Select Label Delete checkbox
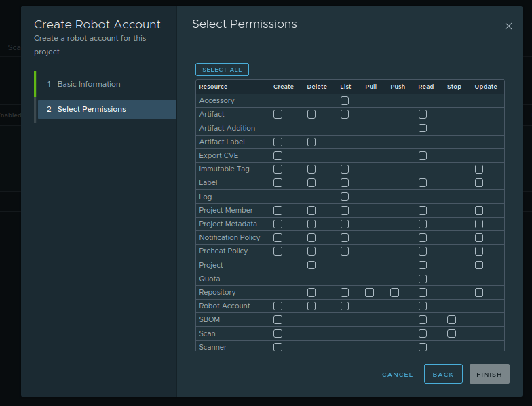This screenshot has height=406, width=532. 311,183
